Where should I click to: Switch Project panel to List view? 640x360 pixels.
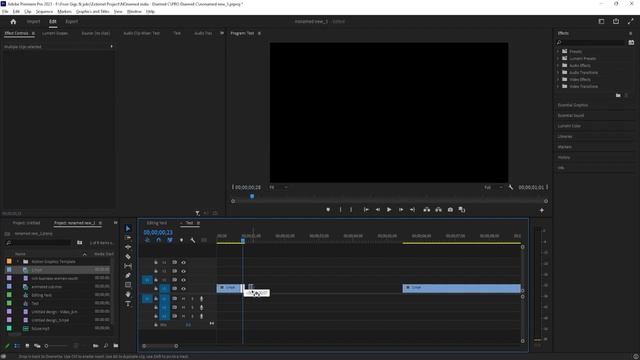point(17,346)
